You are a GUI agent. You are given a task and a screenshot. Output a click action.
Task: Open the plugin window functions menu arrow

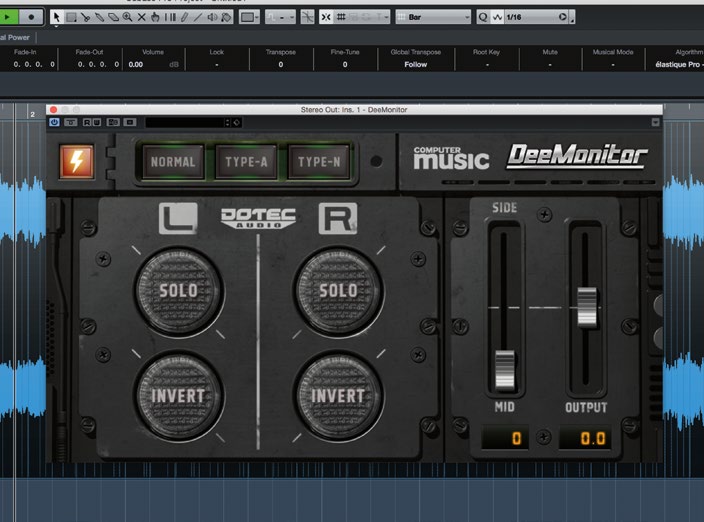click(x=656, y=122)
